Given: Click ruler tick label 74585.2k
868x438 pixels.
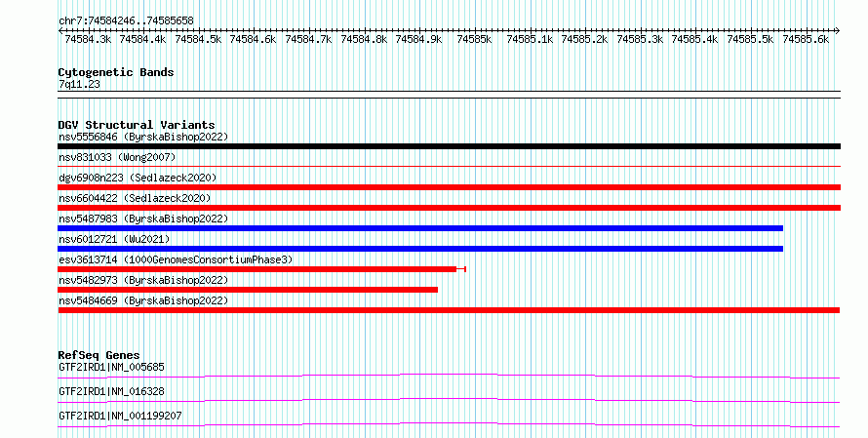Looking at the screenshot, I should click(x=584, y=39).
